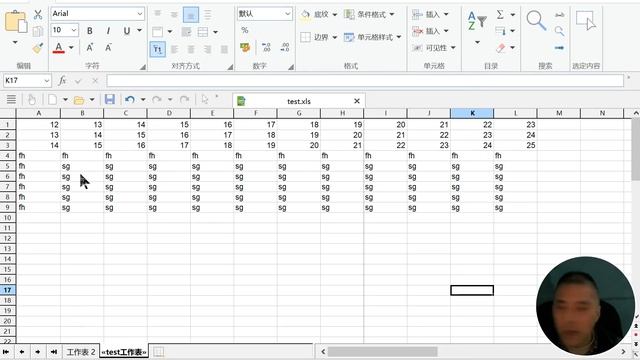
Task: Click the large magnifier search icon
Action: [x=536, y=21]
